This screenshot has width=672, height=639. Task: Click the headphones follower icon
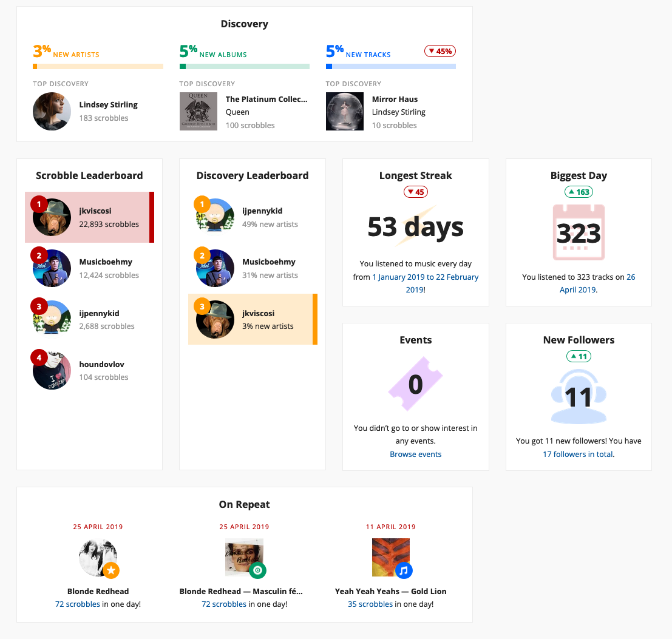pyautogui.click(x=579, y=396)
